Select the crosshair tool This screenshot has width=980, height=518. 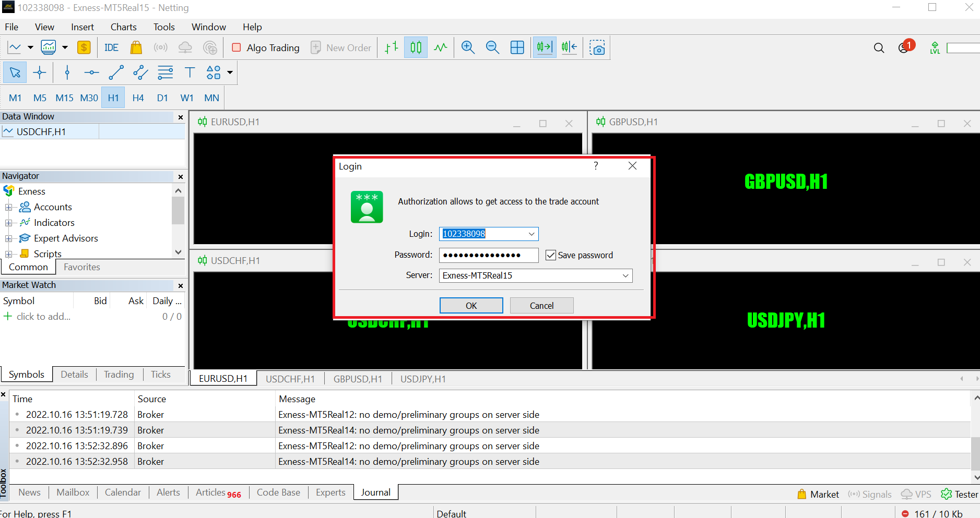click(40, 73)
